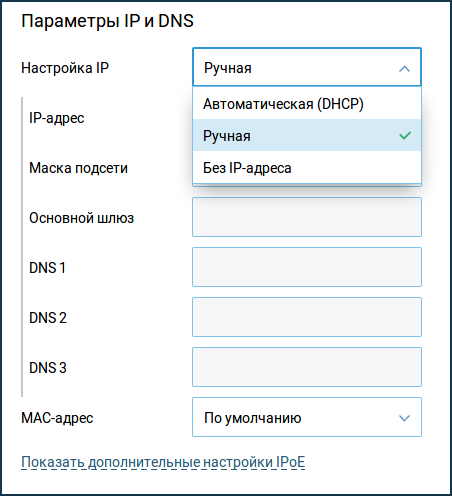Select the Без IP-адреса option
The image size is (452, 496).
[x=307, y=167]
